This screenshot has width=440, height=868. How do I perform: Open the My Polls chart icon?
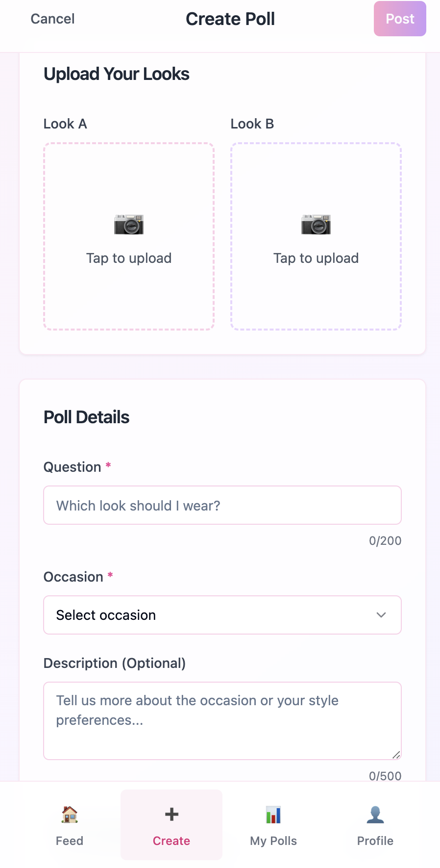(273, 815)
